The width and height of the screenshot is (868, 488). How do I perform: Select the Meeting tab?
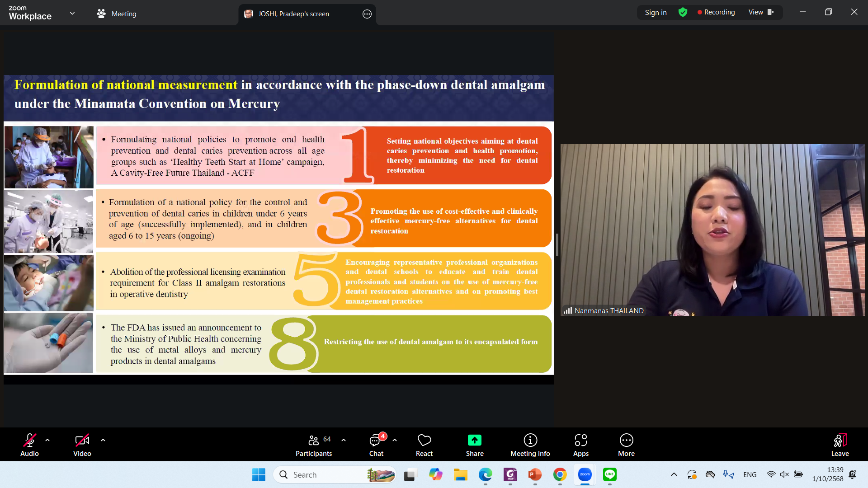pyautogui.click(x=117, y=14)
